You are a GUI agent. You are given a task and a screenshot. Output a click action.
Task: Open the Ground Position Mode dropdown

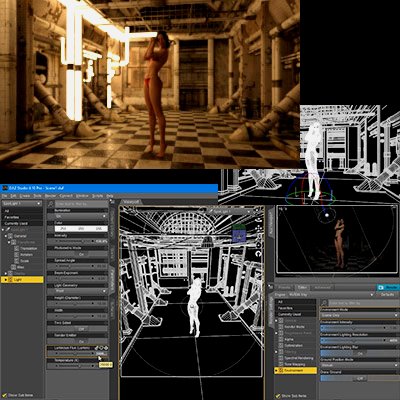coord(359,366)
